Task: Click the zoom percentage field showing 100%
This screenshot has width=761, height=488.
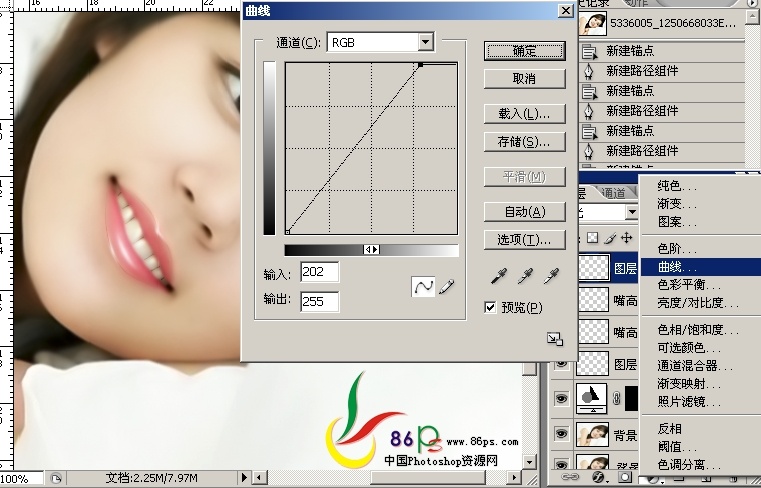Action: coord(22,479)
